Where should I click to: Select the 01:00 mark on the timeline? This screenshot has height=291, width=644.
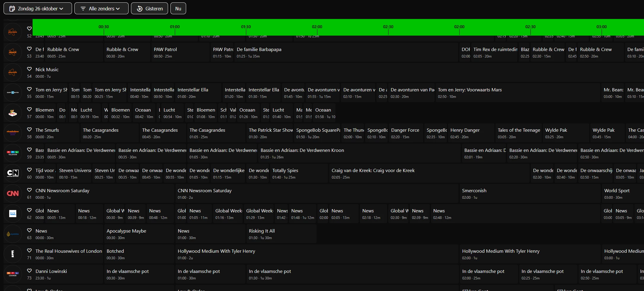click(x=175, y=27)
